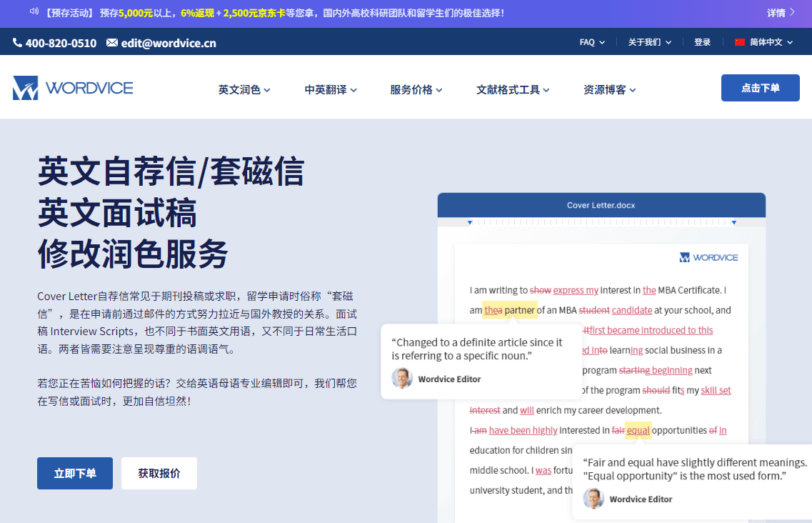This screenshot has width=812, height=523.
Task: Click the envelope icon beside edit@wordvice.cn
Action: [111, 42]
